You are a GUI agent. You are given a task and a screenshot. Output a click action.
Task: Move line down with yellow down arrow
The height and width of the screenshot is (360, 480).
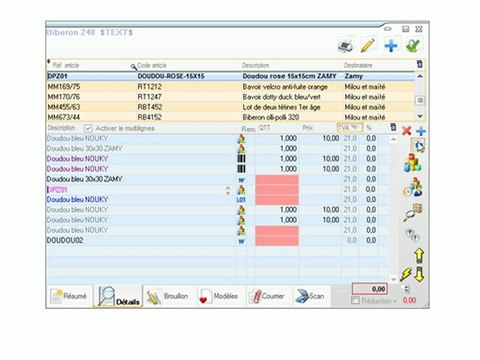[419, 274]
